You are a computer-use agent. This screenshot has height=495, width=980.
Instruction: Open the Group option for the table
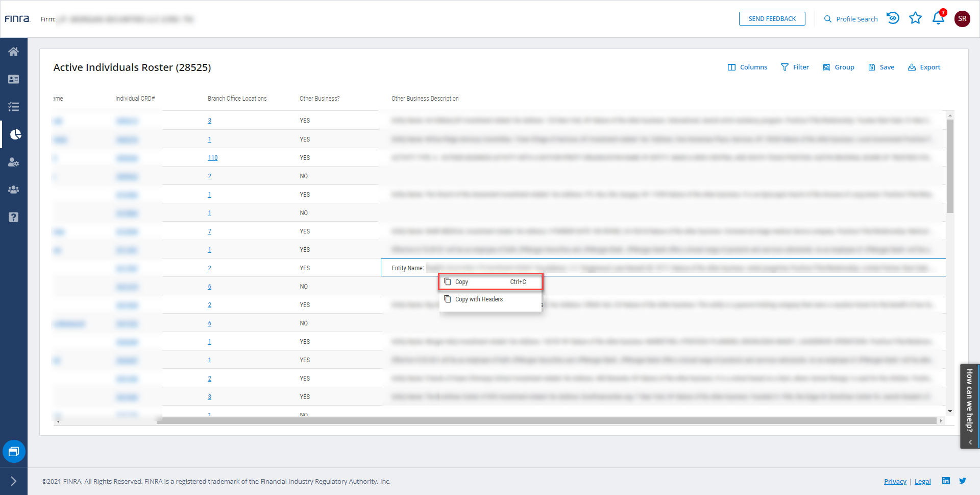838,67
